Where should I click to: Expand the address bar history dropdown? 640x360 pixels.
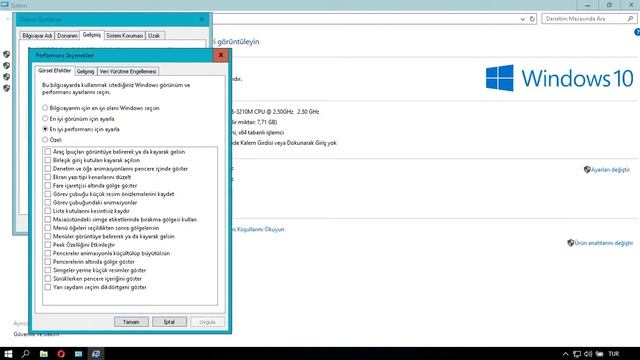(x=522, y=19)
